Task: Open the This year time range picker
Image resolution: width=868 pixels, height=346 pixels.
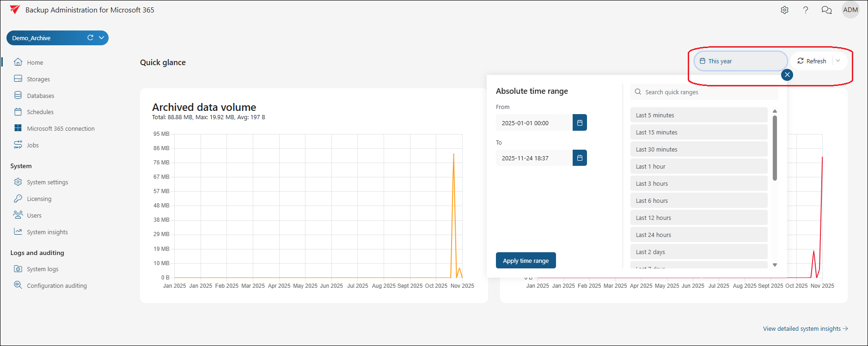Action: [740, 61]
